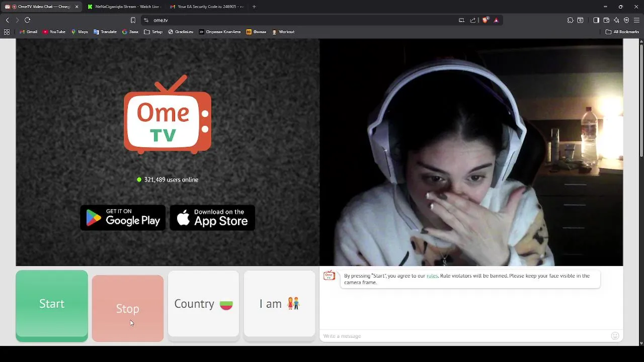Download on the App Store badge
The image size is (644, 362).
click(212, 218)
